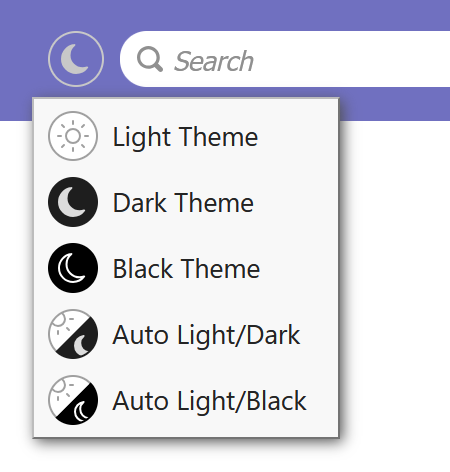Click the split Auto Light/Black icon
Image resolution: width=450 pixels, height=472 pixels.
(73, 400)
